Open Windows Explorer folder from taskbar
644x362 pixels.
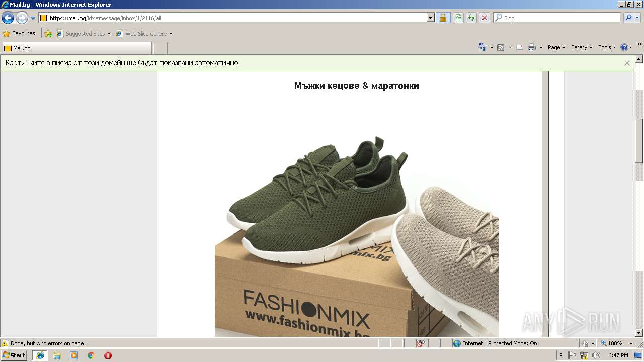[x=57, y=355]
